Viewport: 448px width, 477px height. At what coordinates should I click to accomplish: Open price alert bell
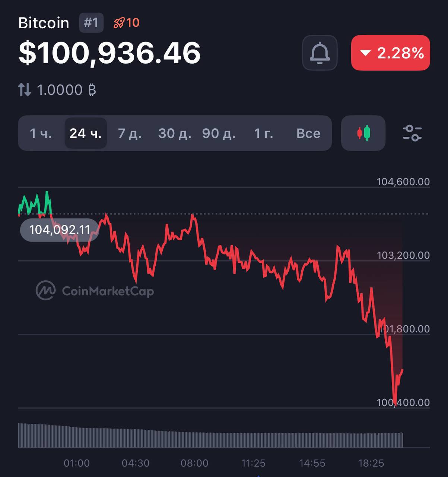[320, 53]
